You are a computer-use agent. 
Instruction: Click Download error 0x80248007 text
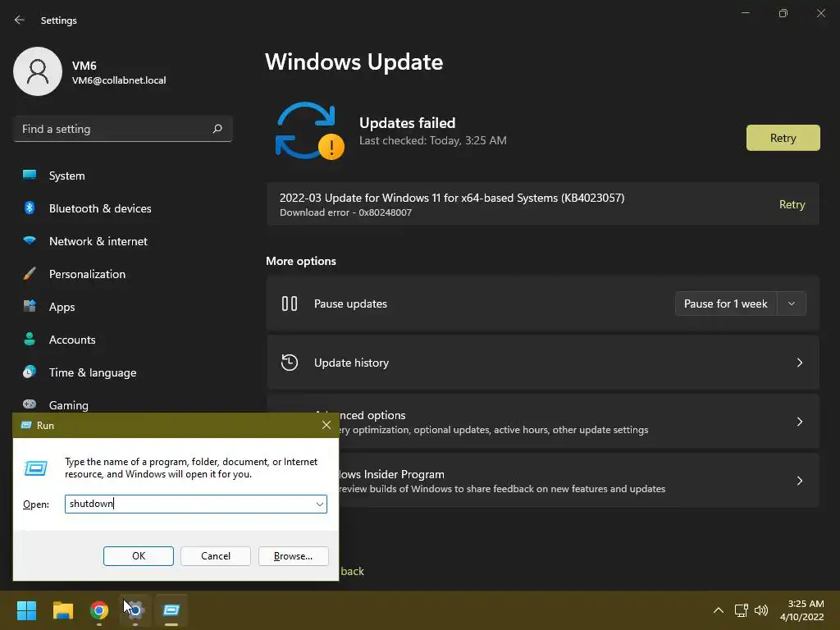345,212
